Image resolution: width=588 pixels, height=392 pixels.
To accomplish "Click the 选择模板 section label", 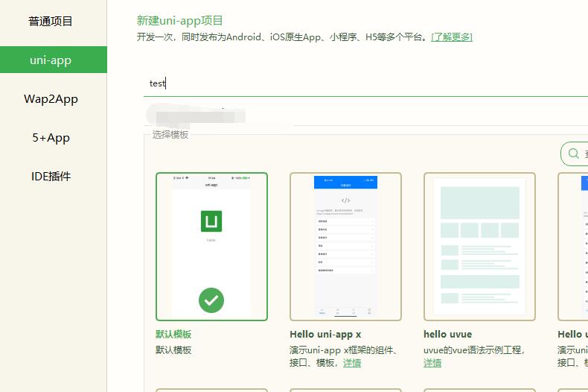I will pyautogui.click(x=170, y=135).
